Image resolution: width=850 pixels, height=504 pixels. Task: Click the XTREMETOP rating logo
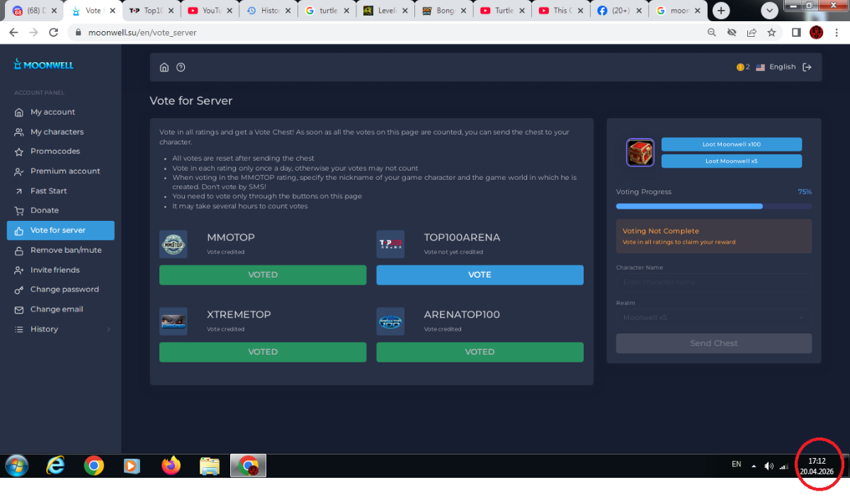[x=173, y=321]
